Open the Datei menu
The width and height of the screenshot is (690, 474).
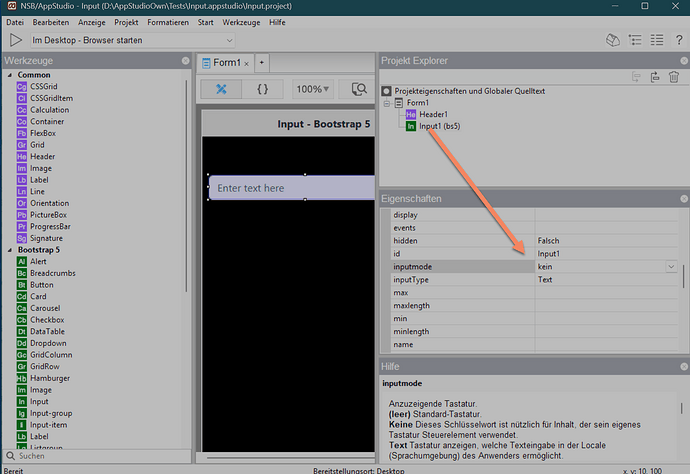pos(15,22)
